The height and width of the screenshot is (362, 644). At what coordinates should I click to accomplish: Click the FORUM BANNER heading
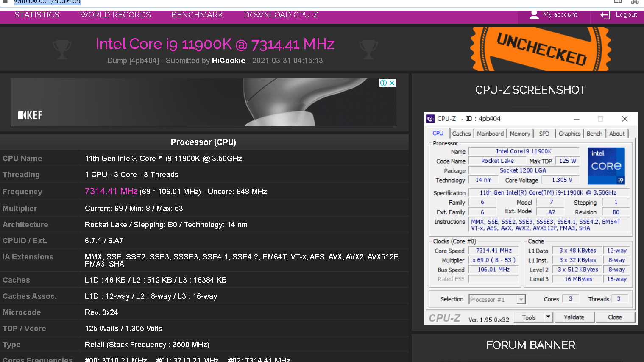tap(531, 345)
